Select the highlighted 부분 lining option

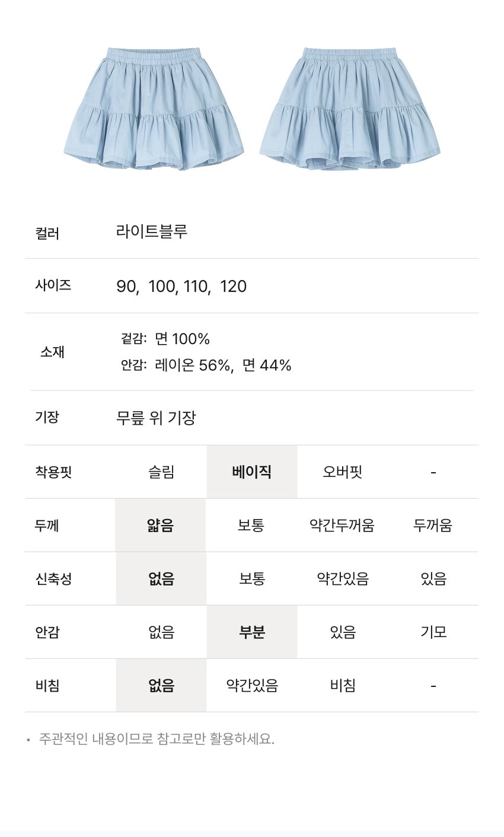[251, 632]
